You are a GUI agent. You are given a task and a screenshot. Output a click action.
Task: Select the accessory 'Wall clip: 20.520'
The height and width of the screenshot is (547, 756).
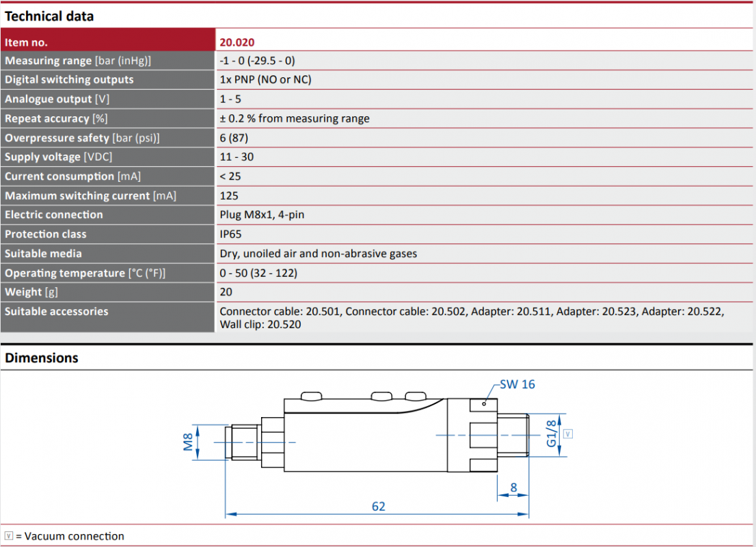coord(260,325)
